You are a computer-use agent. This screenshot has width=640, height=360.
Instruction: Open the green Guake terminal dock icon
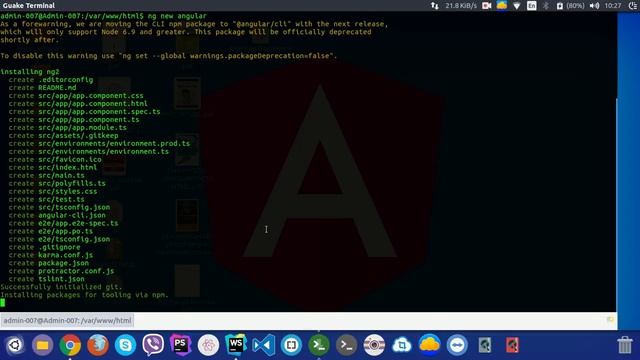[x=319, y=345]
